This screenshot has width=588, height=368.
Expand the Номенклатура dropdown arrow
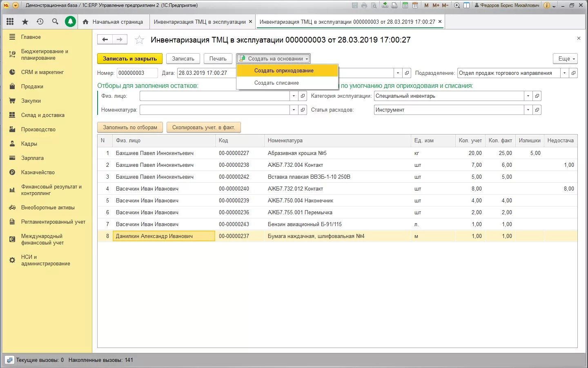[294, 110]
